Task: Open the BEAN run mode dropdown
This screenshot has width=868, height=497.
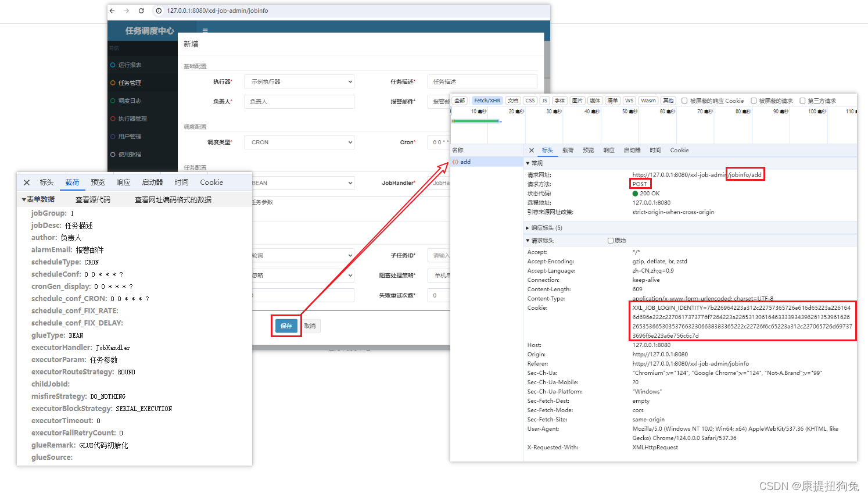Action: [303, 183]
